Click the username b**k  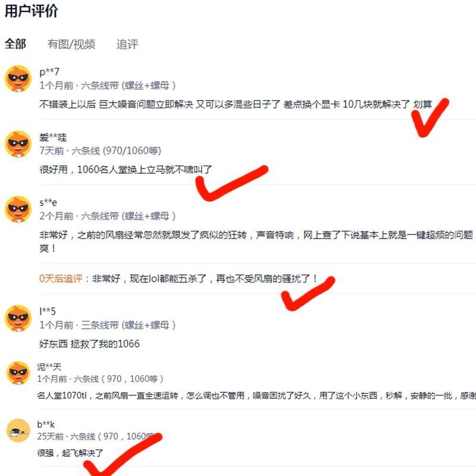[46, 424]
